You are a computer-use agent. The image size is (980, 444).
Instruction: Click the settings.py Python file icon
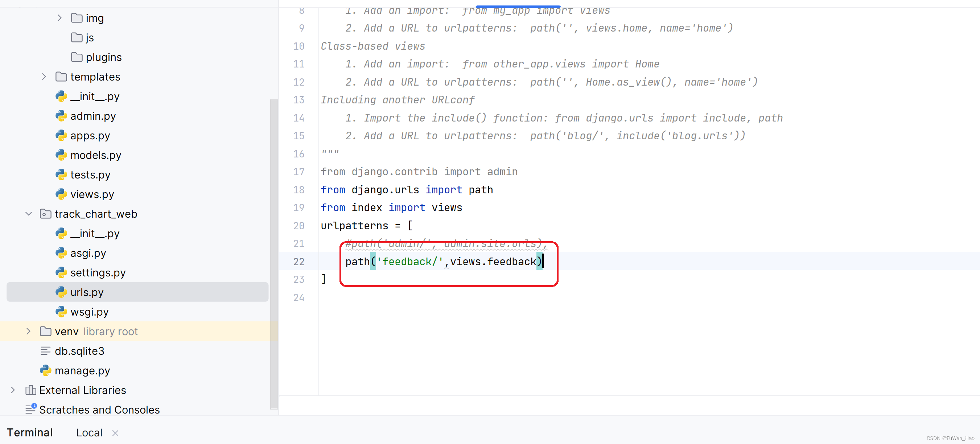61,273
